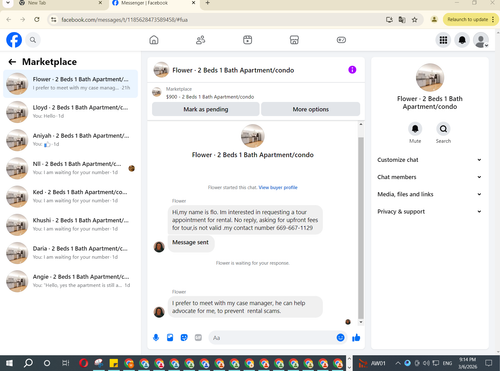The image size is (500, 371).
Task: Attach a photo using the image icon
Action: click(170, 338)
